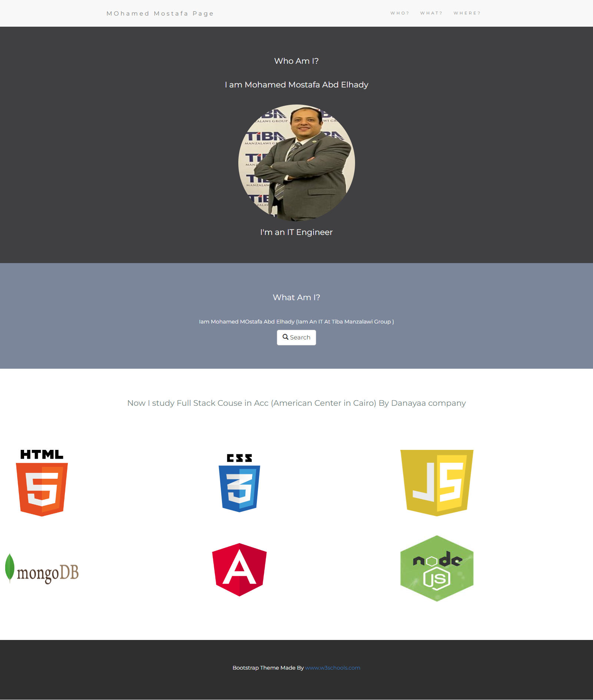Click the 'I'm an IT Engineer' text
The image size is (593, 700).
[x=296, y=232]
